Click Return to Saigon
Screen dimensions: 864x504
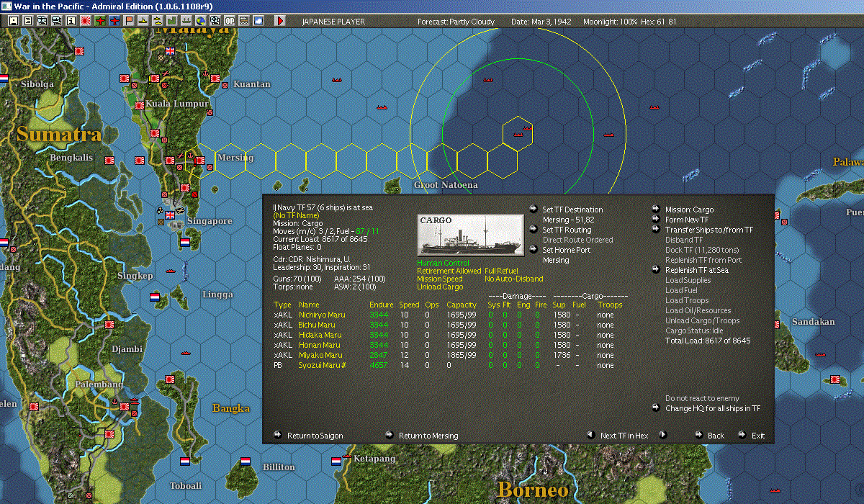[315, 436]
